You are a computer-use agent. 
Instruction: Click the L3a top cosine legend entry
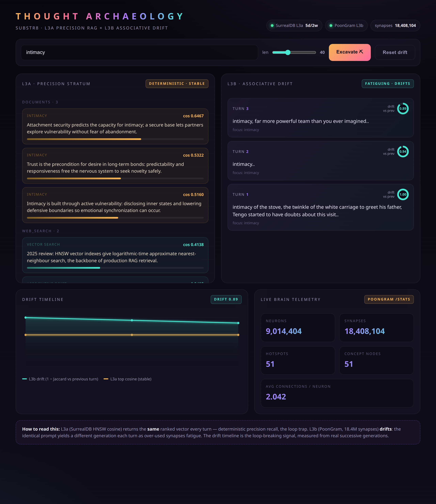point(128,379)
